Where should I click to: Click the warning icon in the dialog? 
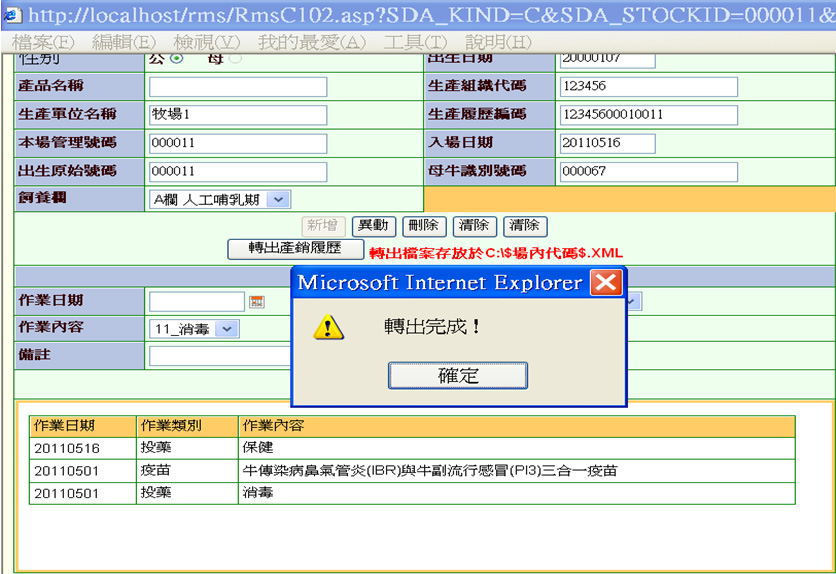coord(328,326)
